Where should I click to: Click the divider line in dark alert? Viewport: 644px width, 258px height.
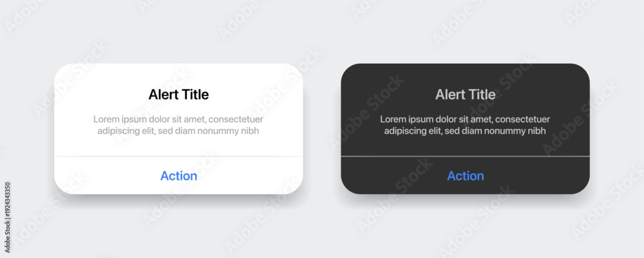coord(466,156)
